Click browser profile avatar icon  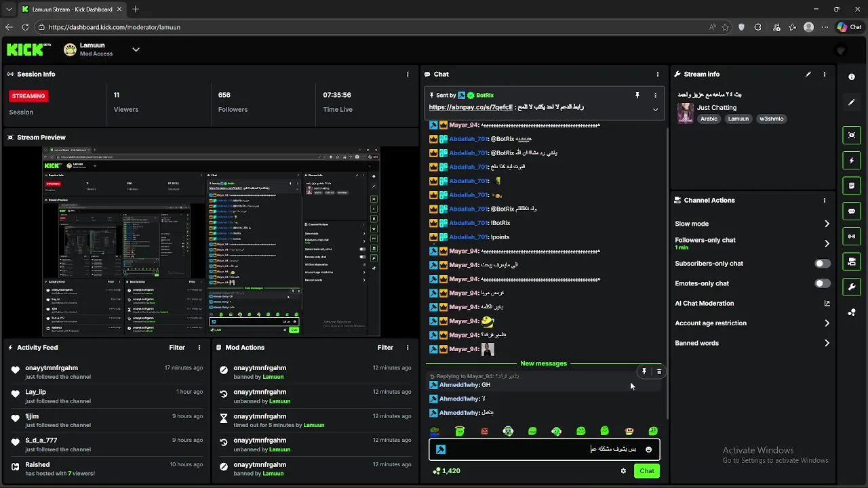point(808,27)
